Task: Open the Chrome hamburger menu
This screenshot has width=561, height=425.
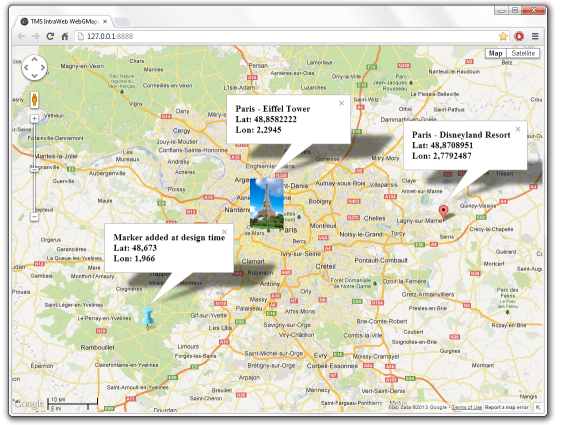Action: click(535, 36)
